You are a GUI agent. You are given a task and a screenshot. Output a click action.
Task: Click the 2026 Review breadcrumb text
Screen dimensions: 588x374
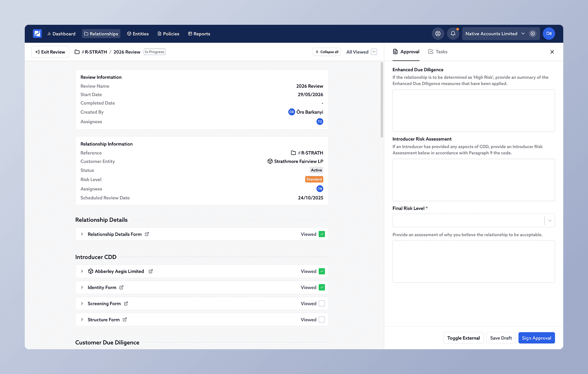127,52
